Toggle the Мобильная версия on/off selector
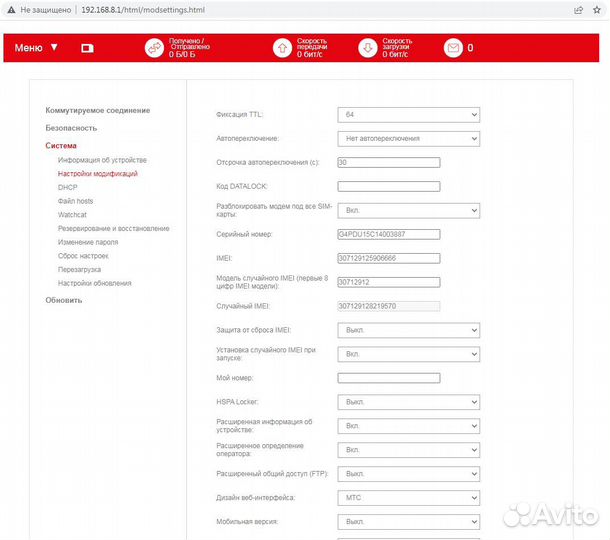 click(408, 522)
